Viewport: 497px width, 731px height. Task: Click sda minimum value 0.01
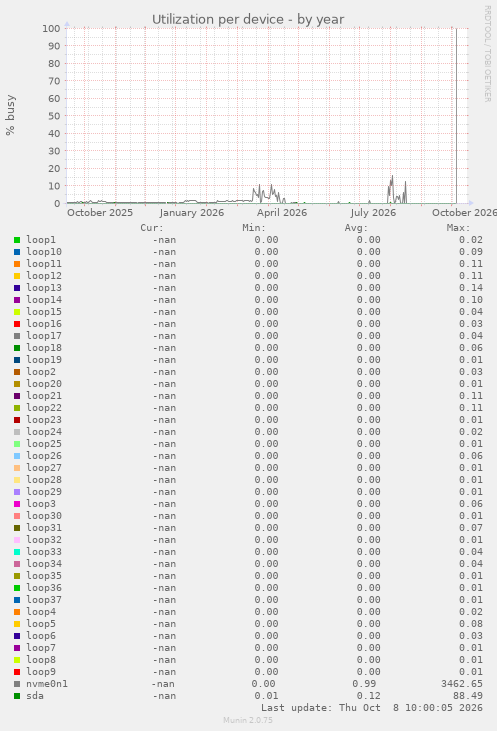click(266, 696)
